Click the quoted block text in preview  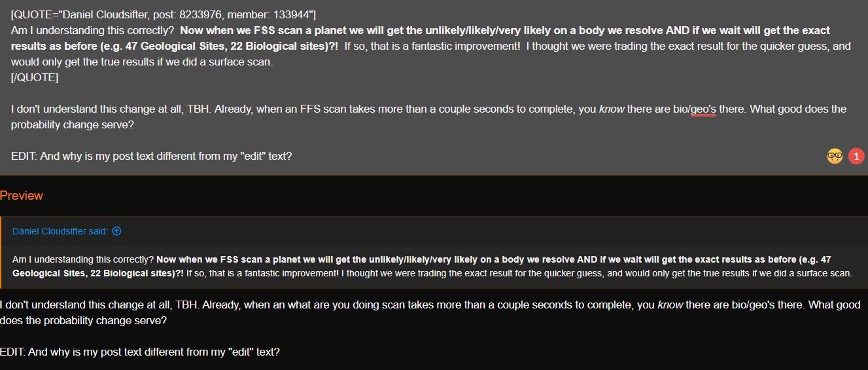pyautogui.click(x=432, y=267)
